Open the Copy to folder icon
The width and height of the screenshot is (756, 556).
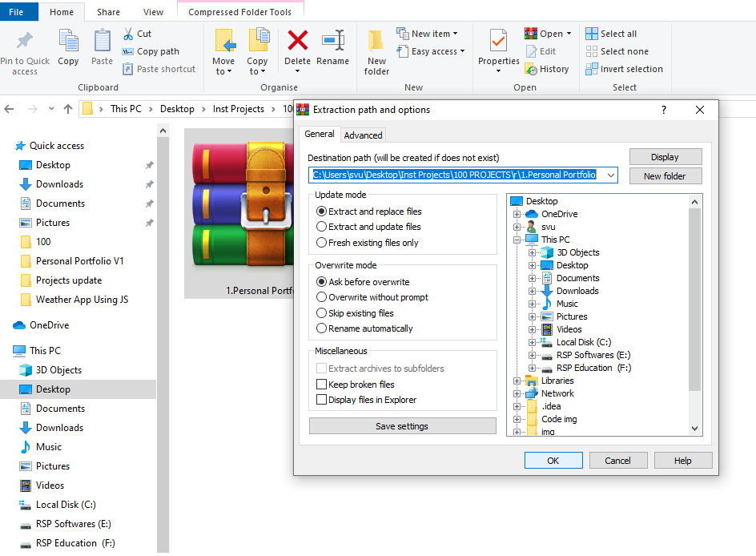pyautogui.click(x=257, y=41)
